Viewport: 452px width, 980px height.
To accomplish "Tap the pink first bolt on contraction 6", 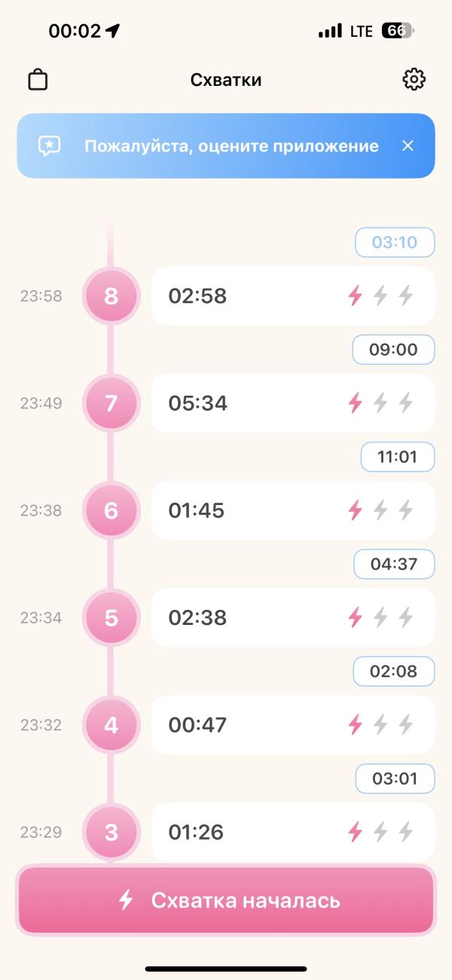I will tap(355, 510).
